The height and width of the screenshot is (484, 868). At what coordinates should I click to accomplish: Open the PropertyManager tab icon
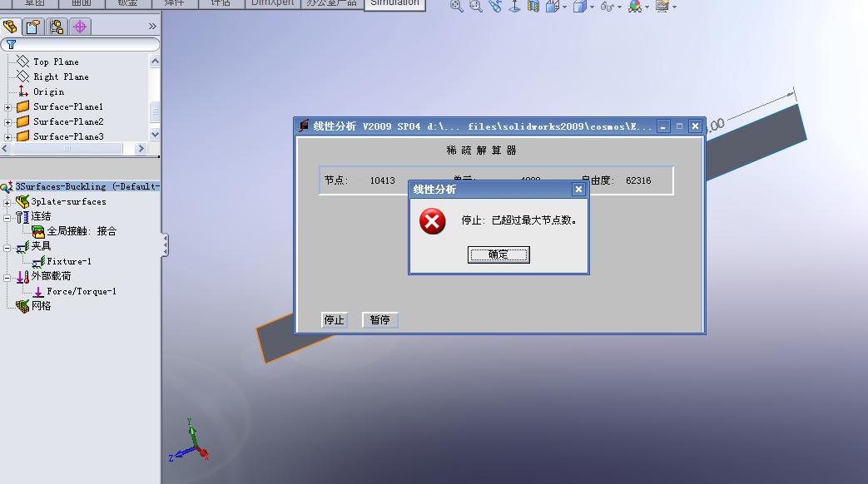[33, 27]
